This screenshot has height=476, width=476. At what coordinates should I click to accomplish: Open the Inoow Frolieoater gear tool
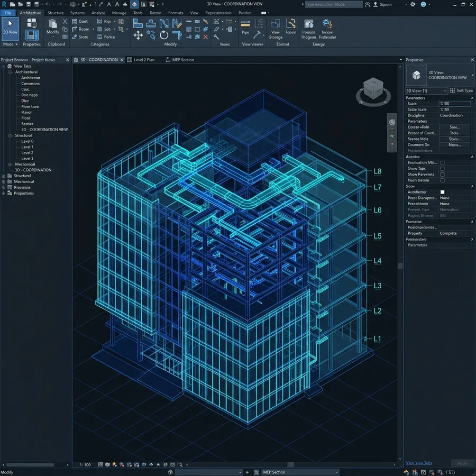tap(327, 29)
